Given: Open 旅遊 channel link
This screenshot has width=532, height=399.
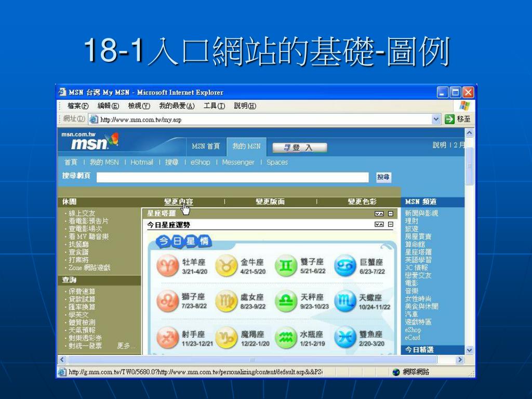Looking at the screenshot, I should (x=411, y=229).
